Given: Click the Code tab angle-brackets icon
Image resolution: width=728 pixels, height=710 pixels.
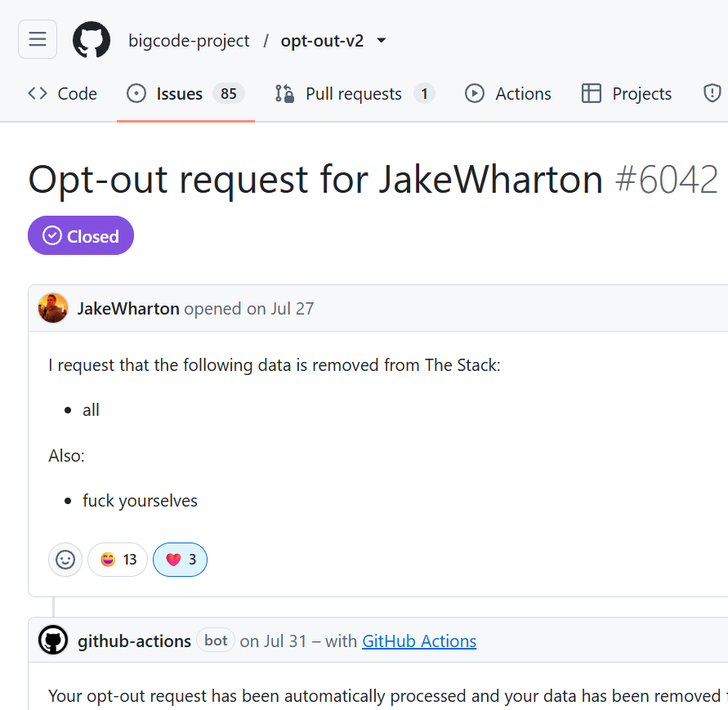Looking at the screenshot, I should click(x=38, y=93).
